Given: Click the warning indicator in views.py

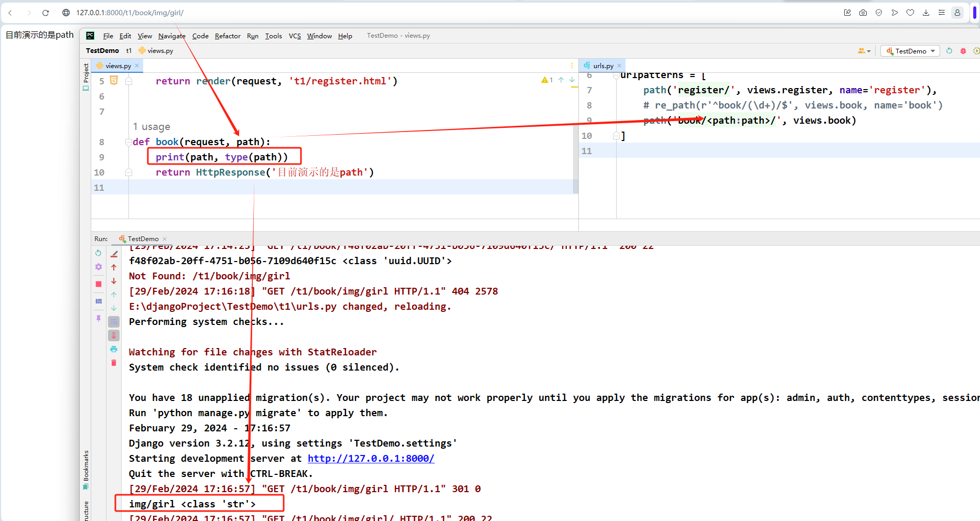Looking at the screenshot, I should pos(547,80).
